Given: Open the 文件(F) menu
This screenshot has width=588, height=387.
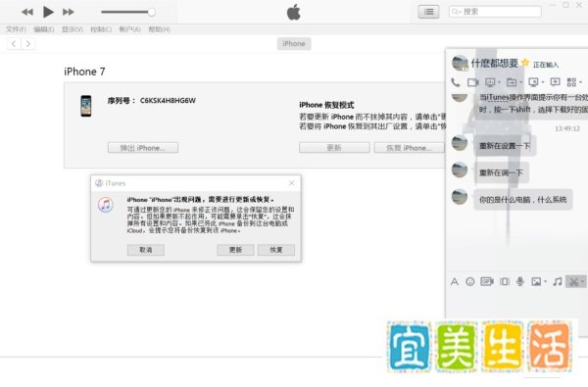Looking at the screenshot, I should tap(16, 29).
